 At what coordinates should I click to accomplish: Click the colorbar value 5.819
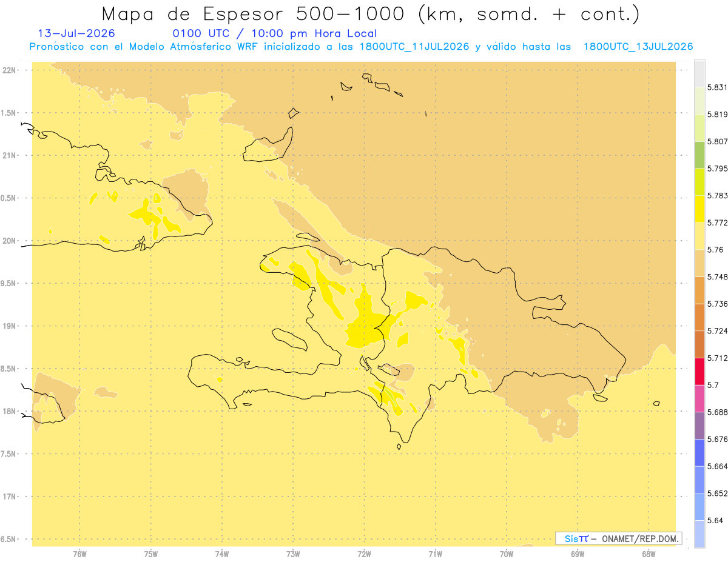[718, 115]
